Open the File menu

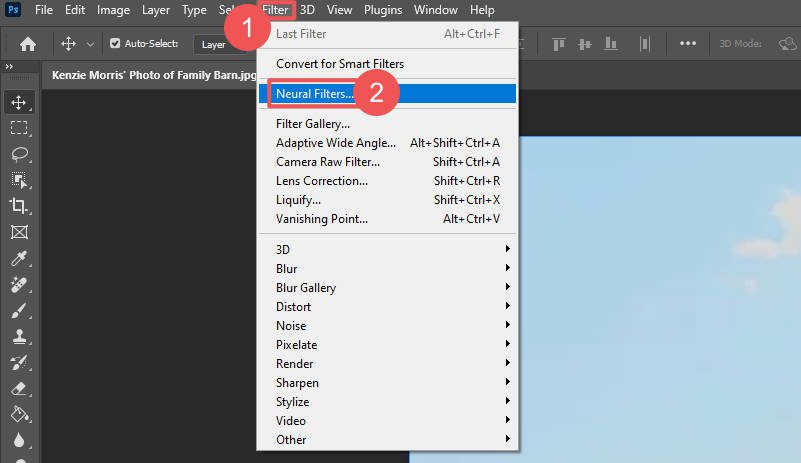click(44, 10)
